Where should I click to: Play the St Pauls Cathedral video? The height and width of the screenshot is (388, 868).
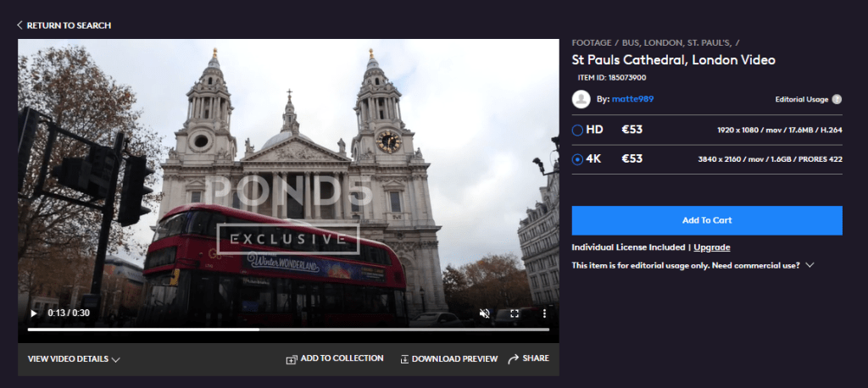[34, 313]
